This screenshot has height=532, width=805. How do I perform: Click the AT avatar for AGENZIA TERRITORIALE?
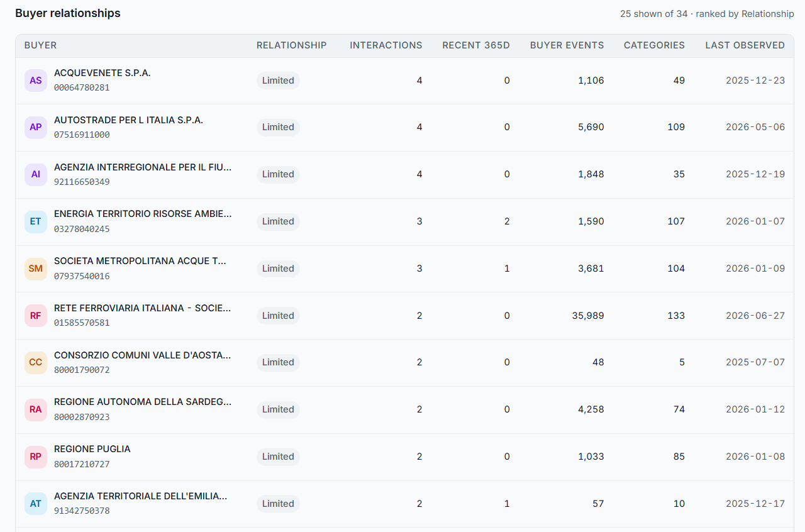36,504
